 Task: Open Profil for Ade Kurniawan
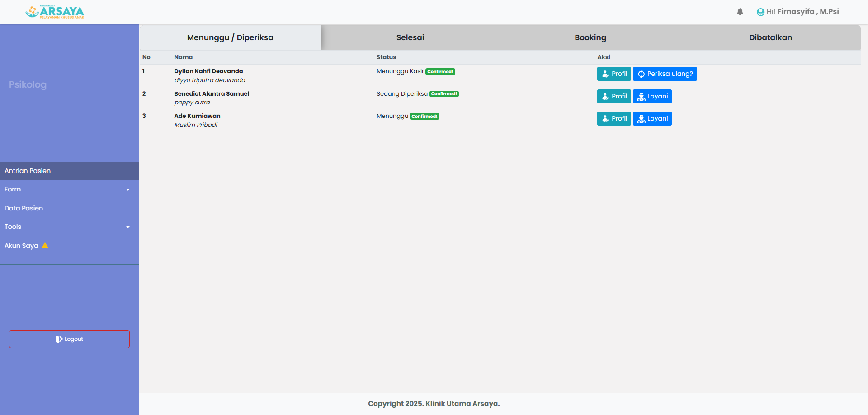point(613,118)
